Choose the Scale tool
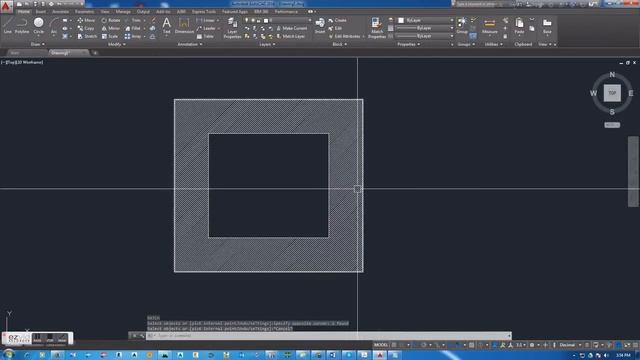 coord(110,36)
